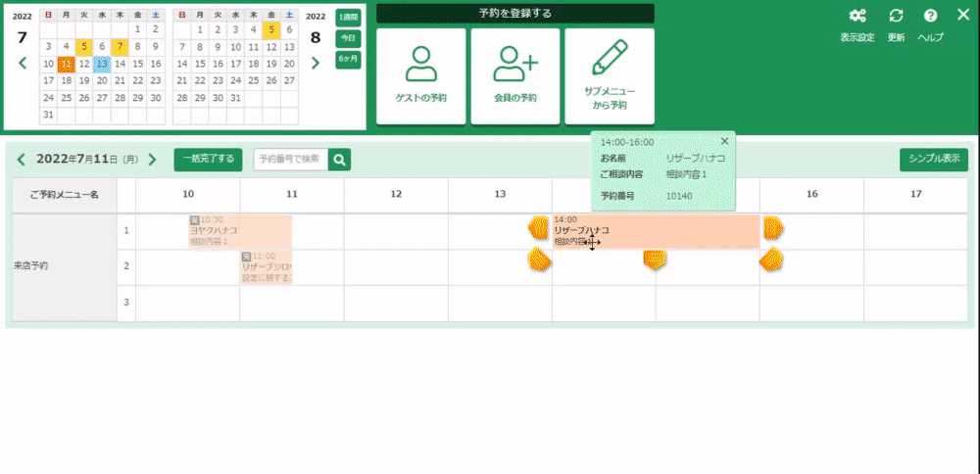Open display settings gear icon
980x474 pixels.
[x=857, y=17]
